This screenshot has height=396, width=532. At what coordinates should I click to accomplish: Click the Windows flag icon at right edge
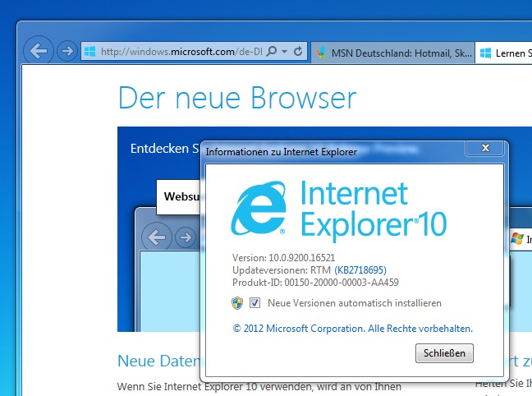tap(517, 238)
